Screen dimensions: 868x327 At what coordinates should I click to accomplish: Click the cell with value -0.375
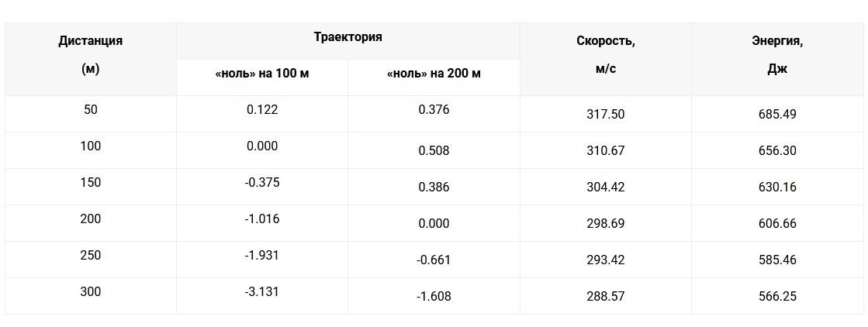[262, 183]
